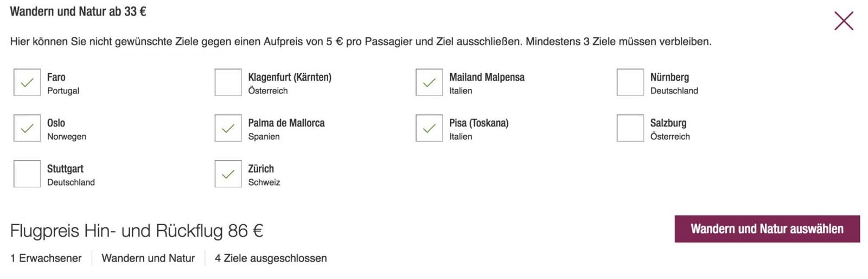Viewport: 868px width, 279px height.
Task: Select the Stuttgart Deutschland checkbox
Action: pyautogui.click(x=27, y=174)
